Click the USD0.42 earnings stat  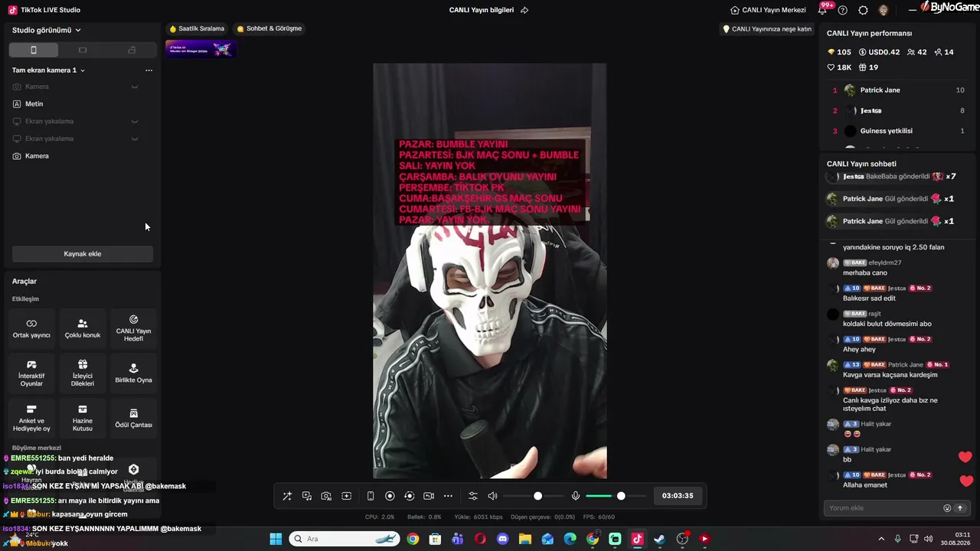click(x=880, y=52)
